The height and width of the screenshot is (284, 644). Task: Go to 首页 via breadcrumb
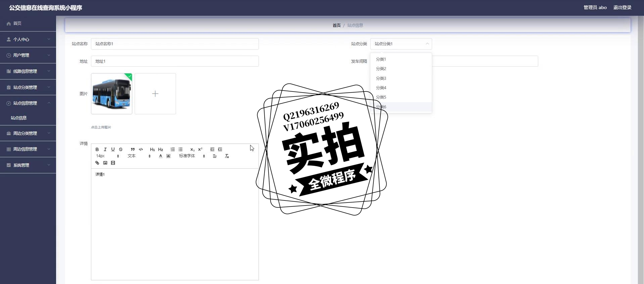[x=336, y=25]
